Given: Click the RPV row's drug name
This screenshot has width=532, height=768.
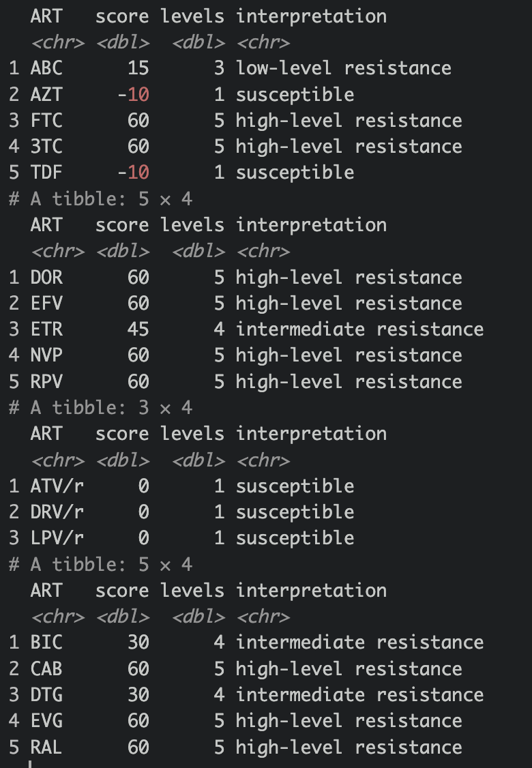Looking at the screenshot, I should pos(46,381).
